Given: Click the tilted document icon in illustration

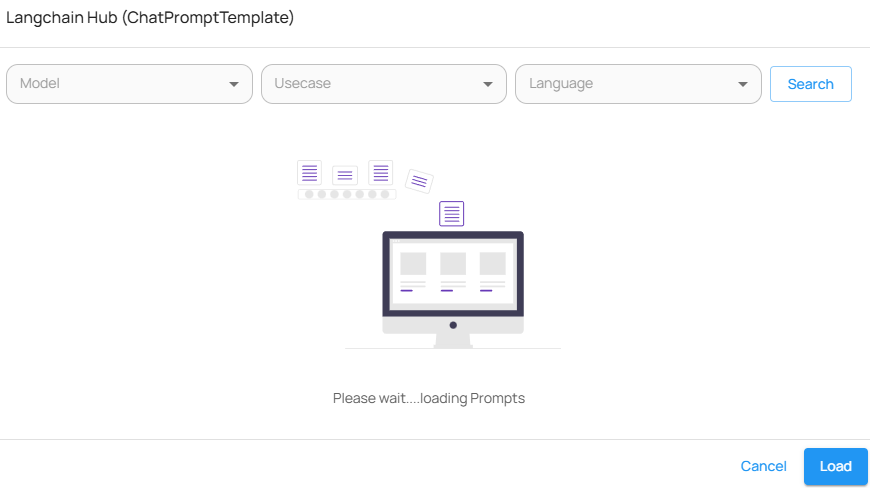Looking at the screenshot, I should click(x=420, y=181).
